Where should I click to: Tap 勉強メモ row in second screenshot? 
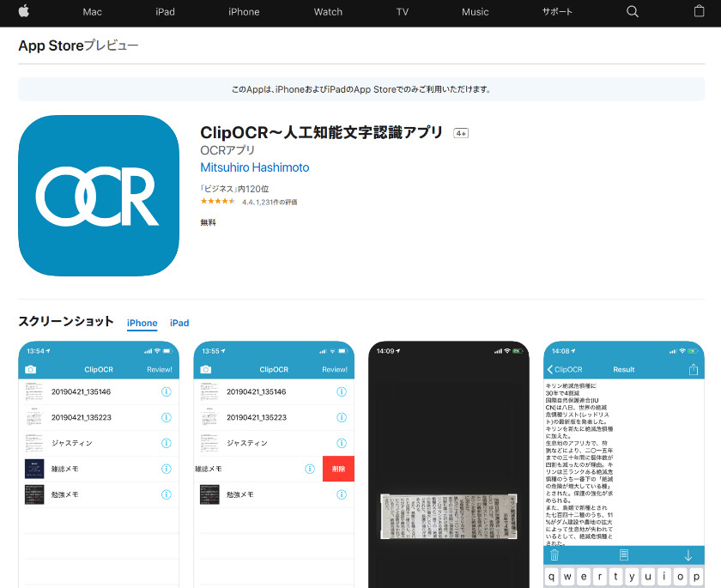click(274, 494)
